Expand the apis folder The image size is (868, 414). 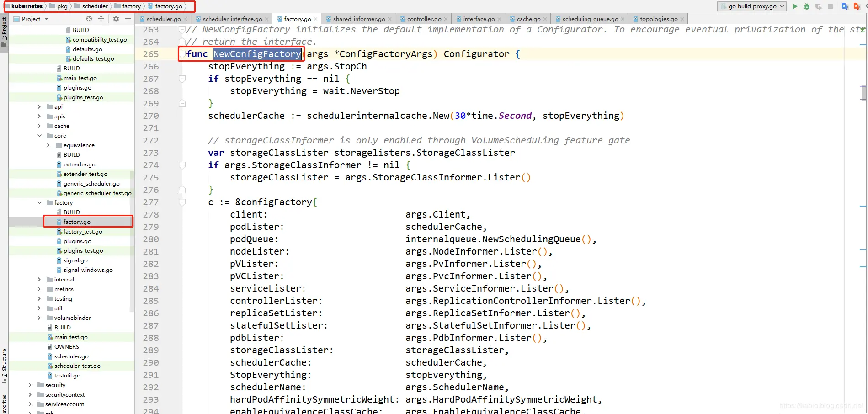pyautogui.click(x=39, y=117)
